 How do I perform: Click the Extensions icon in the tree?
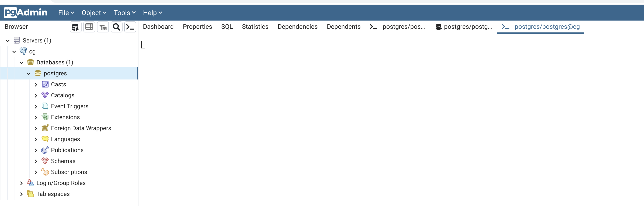(45, 117)
